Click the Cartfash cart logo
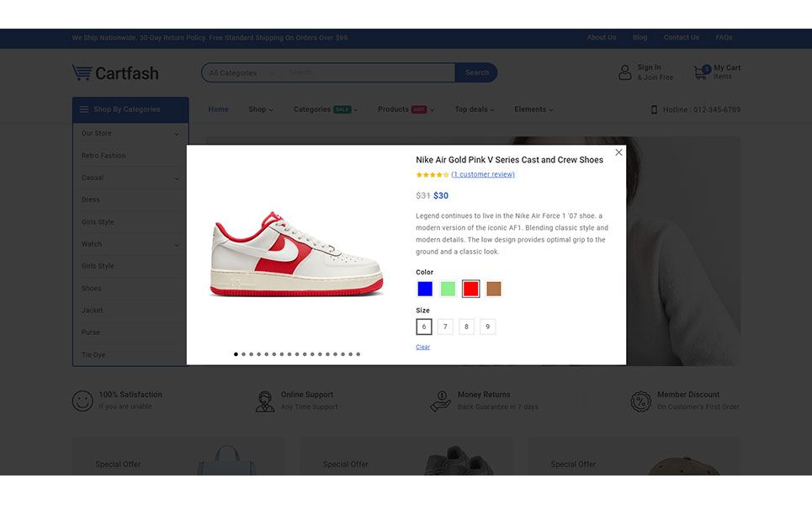Screen dimensions: 812x505 click(82, 73)
